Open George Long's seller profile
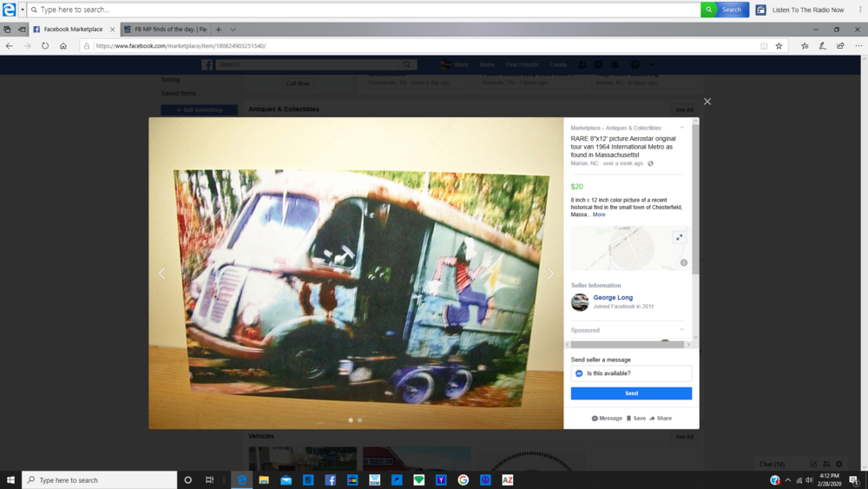The image size is (868, 489). 613,297
